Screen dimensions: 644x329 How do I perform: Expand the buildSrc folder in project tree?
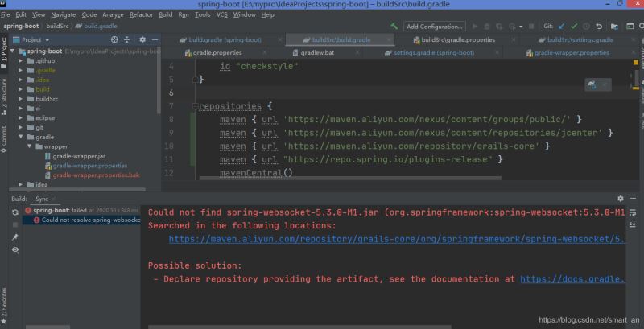(22, 99)
